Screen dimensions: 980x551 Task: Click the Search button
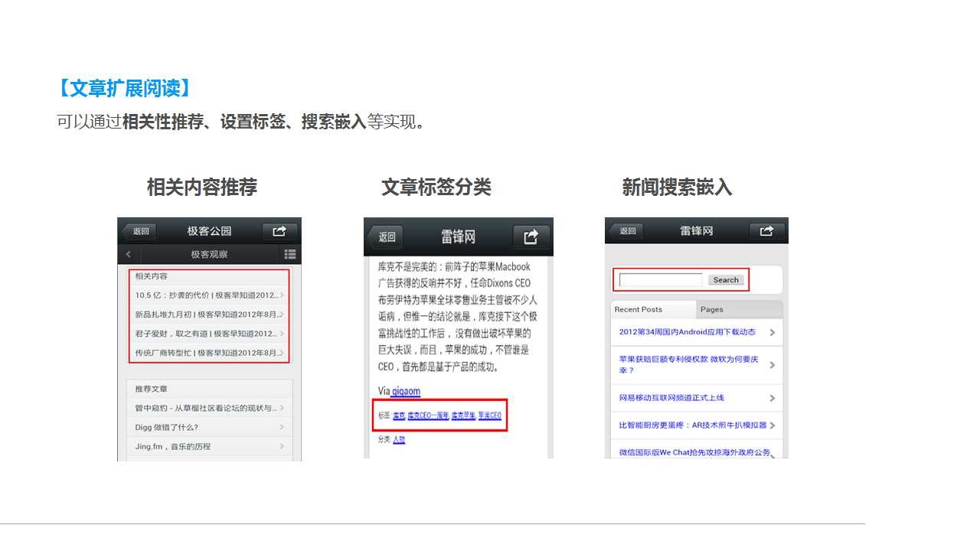coord(726,280)
